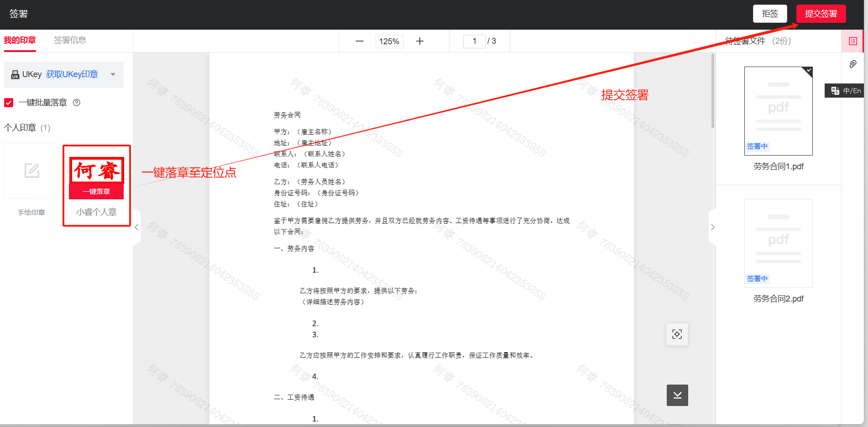
Task: Click the help icon beside 一键批量落章
Action: click(x=77, y=103)
